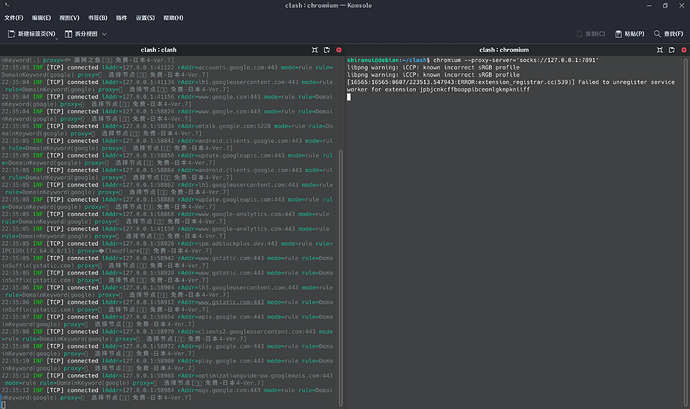Click rAddr=apis.google.com:443 log text
690x409 pixels.
tap(220, 317)
